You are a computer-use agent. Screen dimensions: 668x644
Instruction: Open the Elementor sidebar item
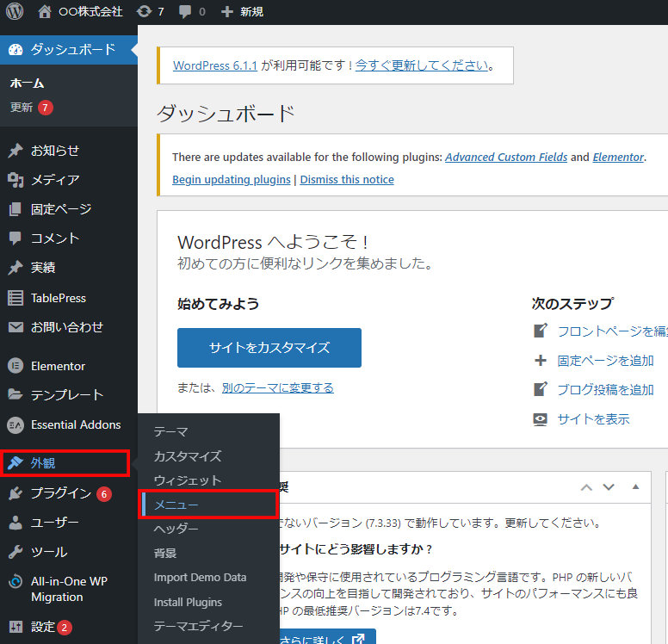[x=58, y=366]
